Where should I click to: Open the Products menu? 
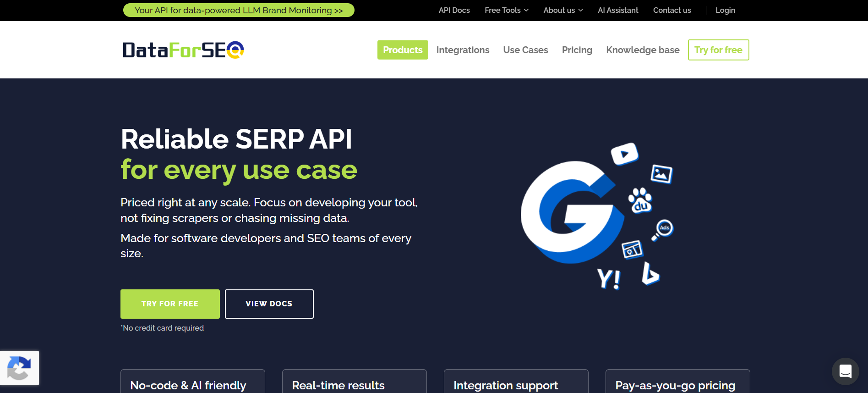(x=403, y=50)
